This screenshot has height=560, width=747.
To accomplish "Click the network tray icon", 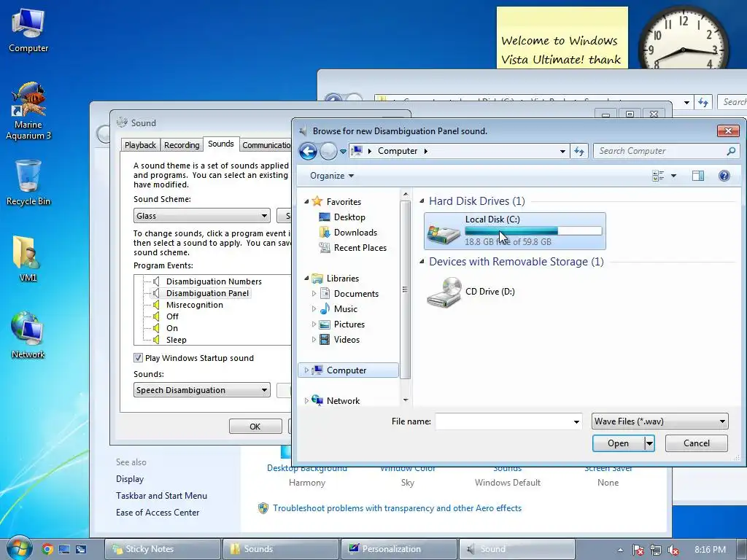I will click(656, 550).
